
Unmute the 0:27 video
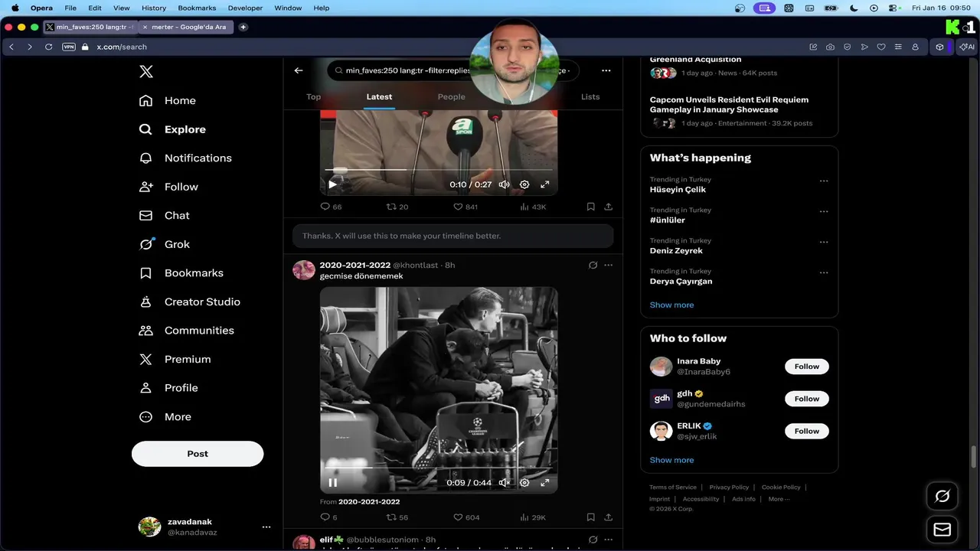click(504, 184)
